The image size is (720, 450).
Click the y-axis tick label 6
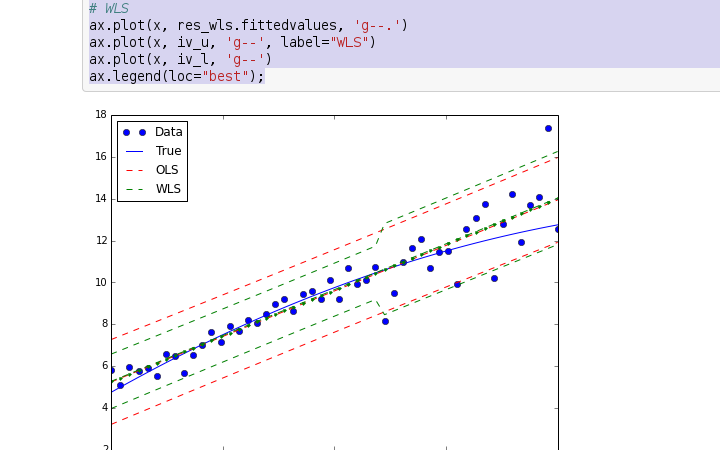103,366
